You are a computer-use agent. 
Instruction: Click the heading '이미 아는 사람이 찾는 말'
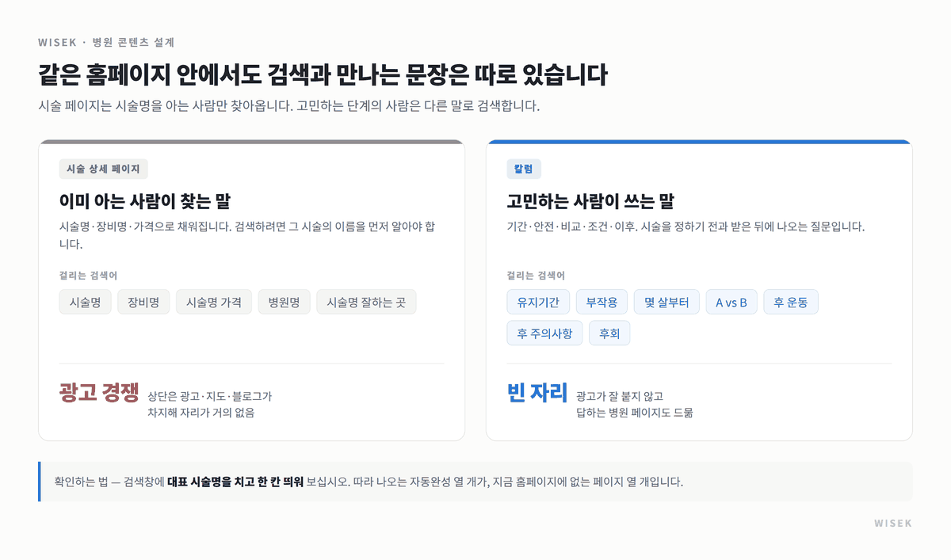145,201
